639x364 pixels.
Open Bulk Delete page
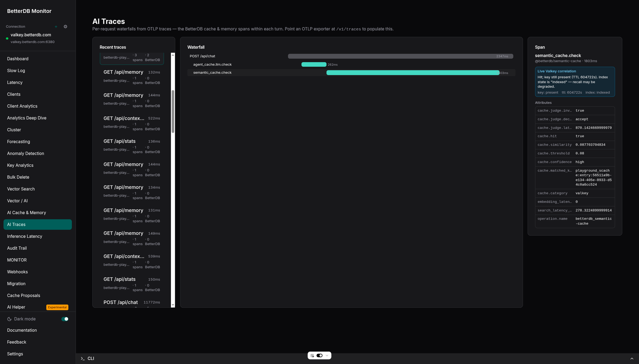coord(38,177)
